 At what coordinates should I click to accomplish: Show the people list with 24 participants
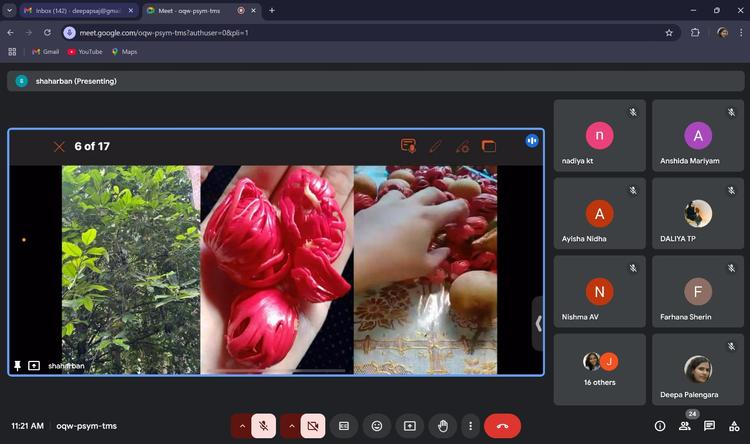685,426
